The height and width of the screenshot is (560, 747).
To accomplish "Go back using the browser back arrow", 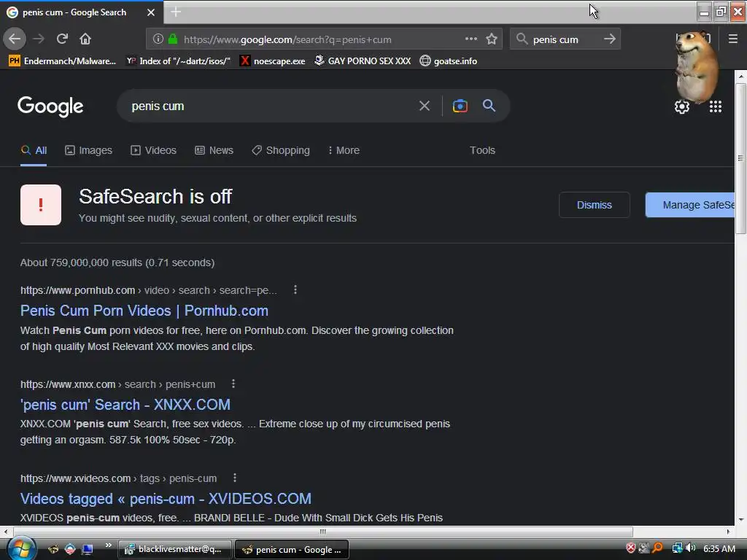I will (x=15, y=39).
